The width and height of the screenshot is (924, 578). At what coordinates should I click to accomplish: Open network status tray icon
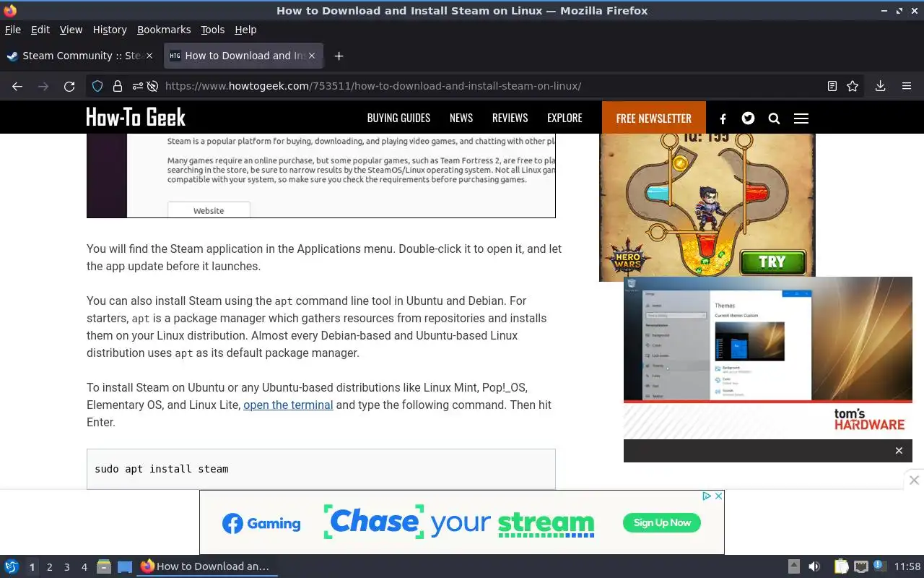click(x=860, y=566)
